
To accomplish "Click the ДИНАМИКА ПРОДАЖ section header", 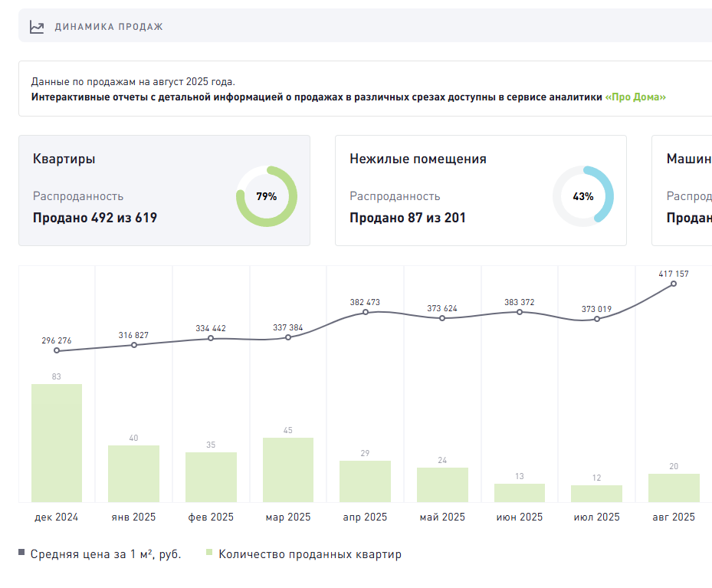I will click(109, 27).
